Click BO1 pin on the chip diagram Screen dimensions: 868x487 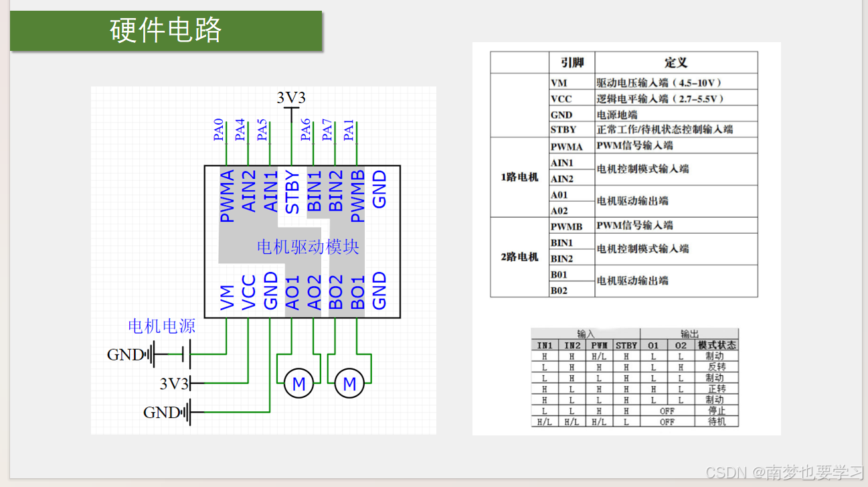[x=357, y=292]
